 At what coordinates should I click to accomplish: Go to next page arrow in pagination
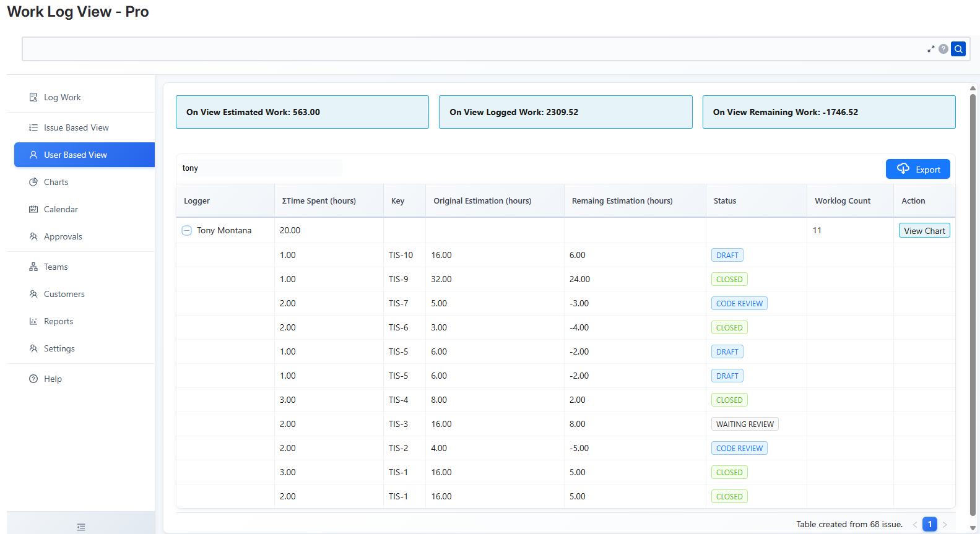(945, 524)
